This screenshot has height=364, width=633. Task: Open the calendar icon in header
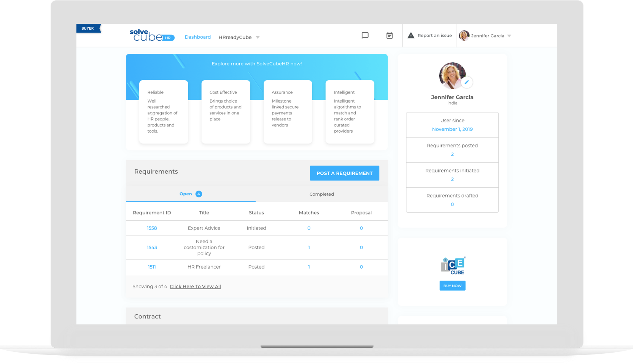(389, 35)
